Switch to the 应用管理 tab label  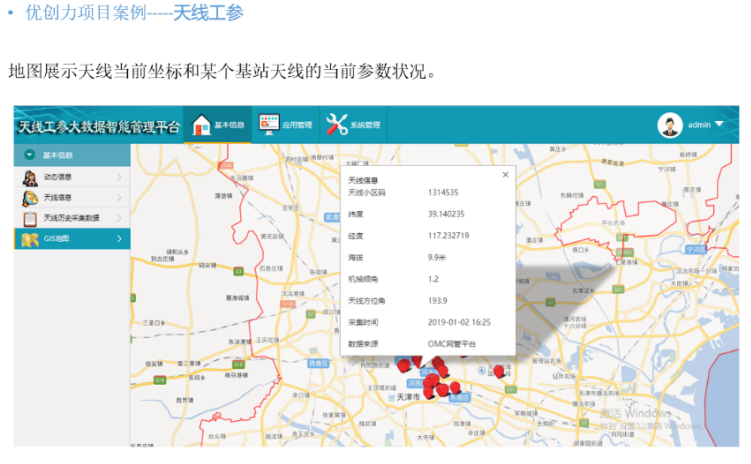pos(297,125)
